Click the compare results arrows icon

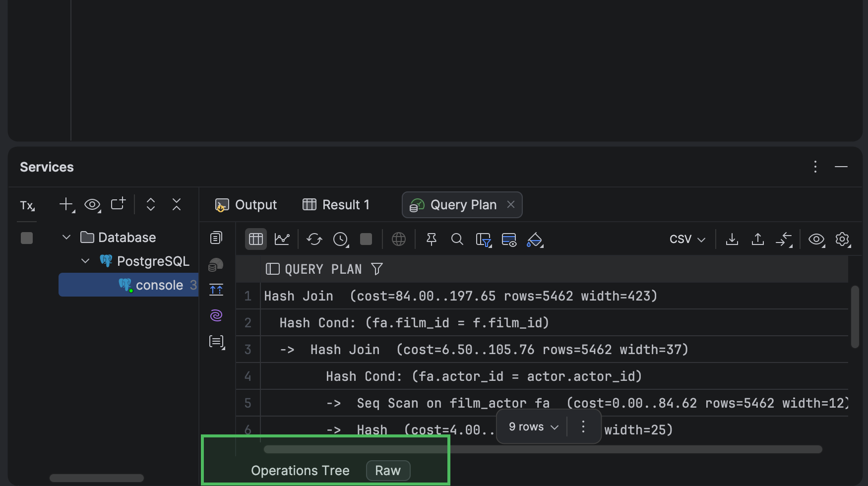click(x=784, y=240)
